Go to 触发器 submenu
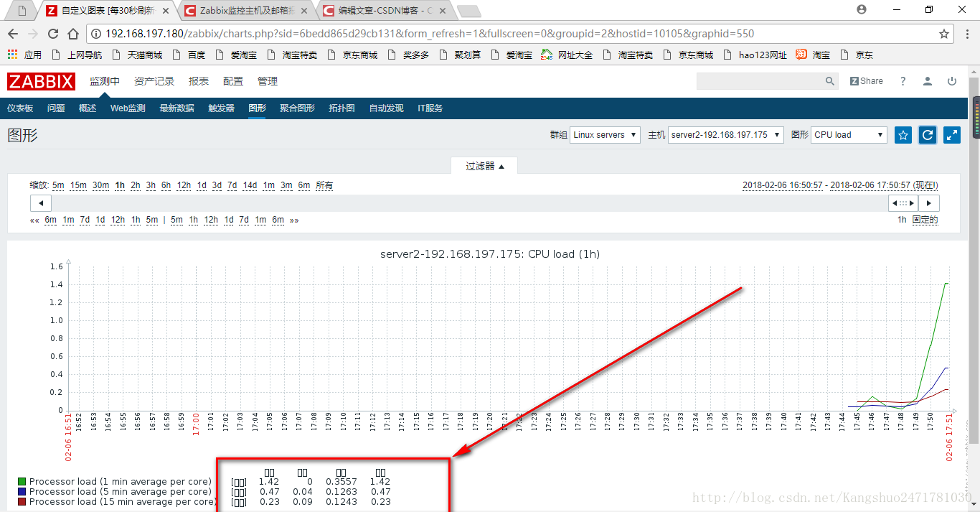Screen dimensions: 980x512 [221, 108]
